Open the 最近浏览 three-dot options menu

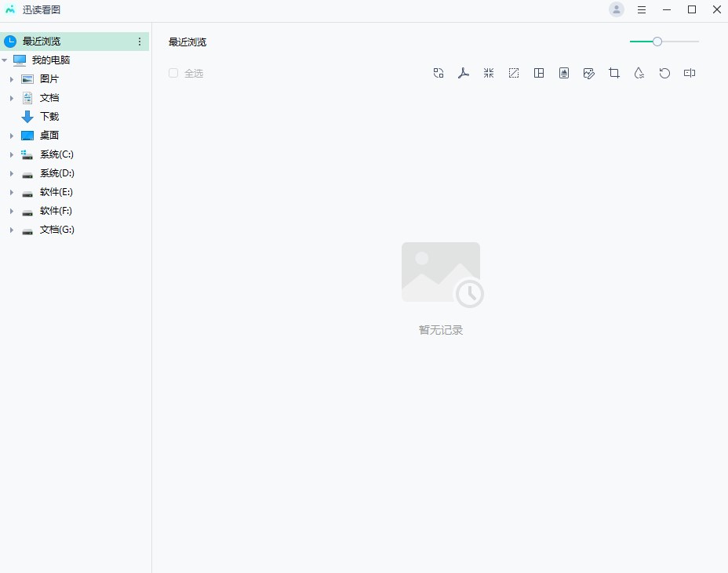[x=140, y=42]
